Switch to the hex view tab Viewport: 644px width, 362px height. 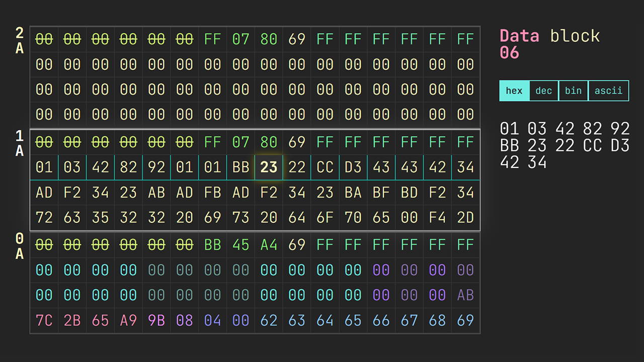[514, 91]
